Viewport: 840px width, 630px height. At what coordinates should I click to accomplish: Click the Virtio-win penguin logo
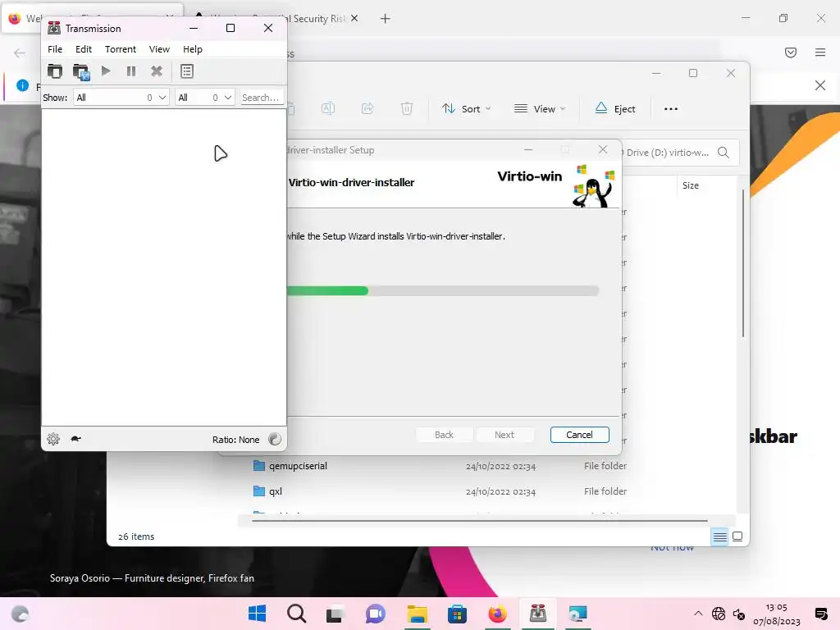[x=594, y=186]
